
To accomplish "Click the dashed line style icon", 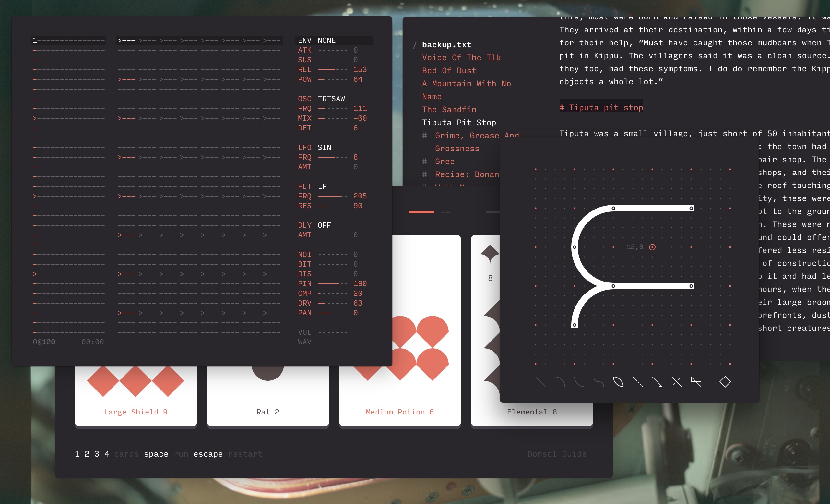I will click(x=637, y=382).
